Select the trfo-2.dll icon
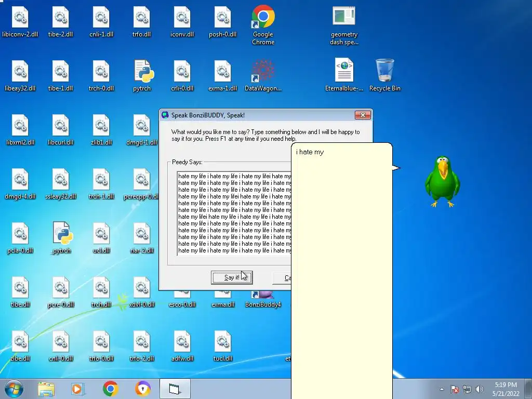 [141, 346]
